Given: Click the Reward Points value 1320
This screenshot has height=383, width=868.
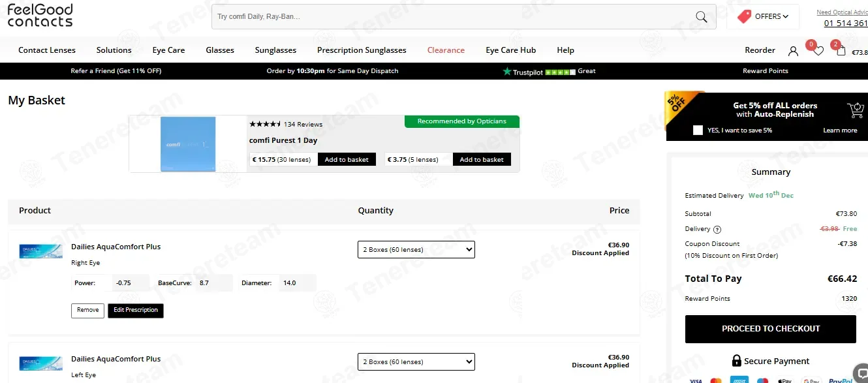Looking at the screenshot, I should (x=850, y=299).
